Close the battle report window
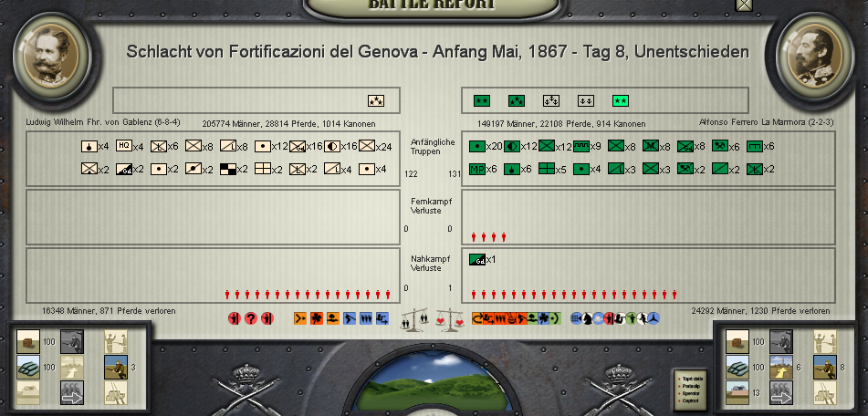 [745, 5]
